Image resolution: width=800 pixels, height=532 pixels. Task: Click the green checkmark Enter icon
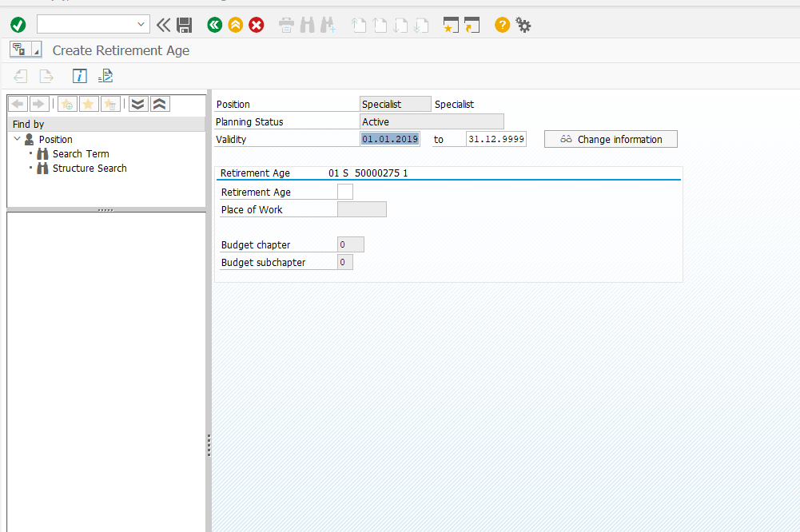(18, 25)
